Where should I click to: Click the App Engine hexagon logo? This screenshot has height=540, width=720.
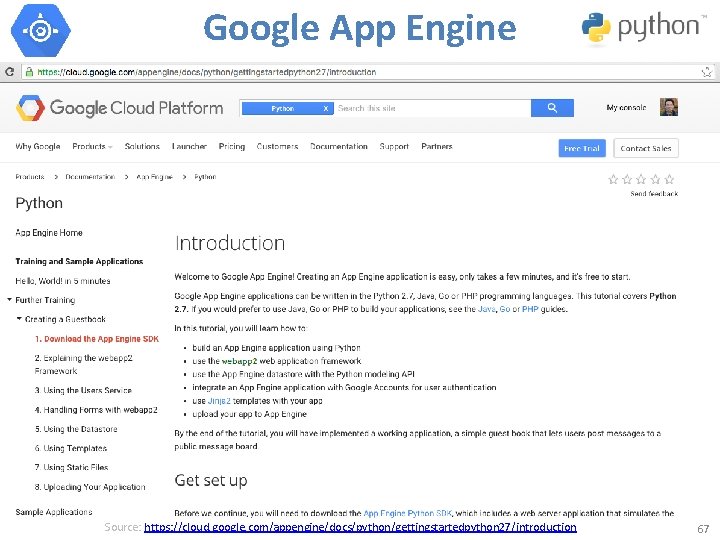click(41, 30)
